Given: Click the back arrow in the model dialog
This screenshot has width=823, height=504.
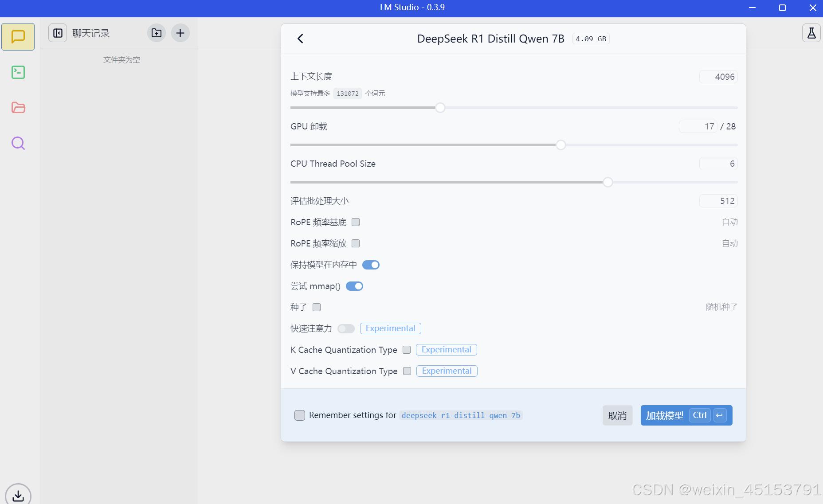Looking at the screenshot, I should tap(300, 39).
